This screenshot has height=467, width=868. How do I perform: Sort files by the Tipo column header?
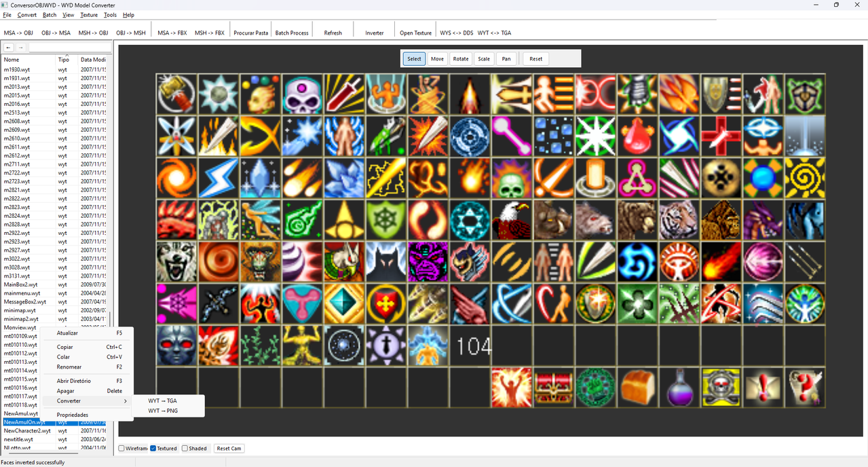pyautogui.click(x=65, y=60)
